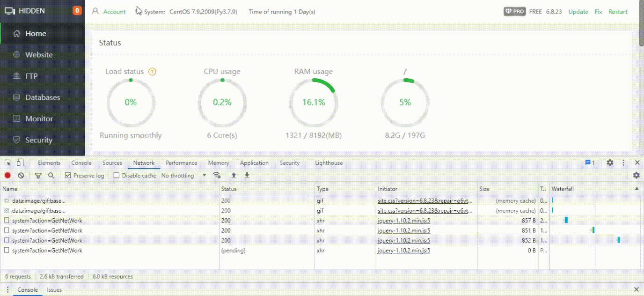Open the No throttling dropdown

point(183,176)
